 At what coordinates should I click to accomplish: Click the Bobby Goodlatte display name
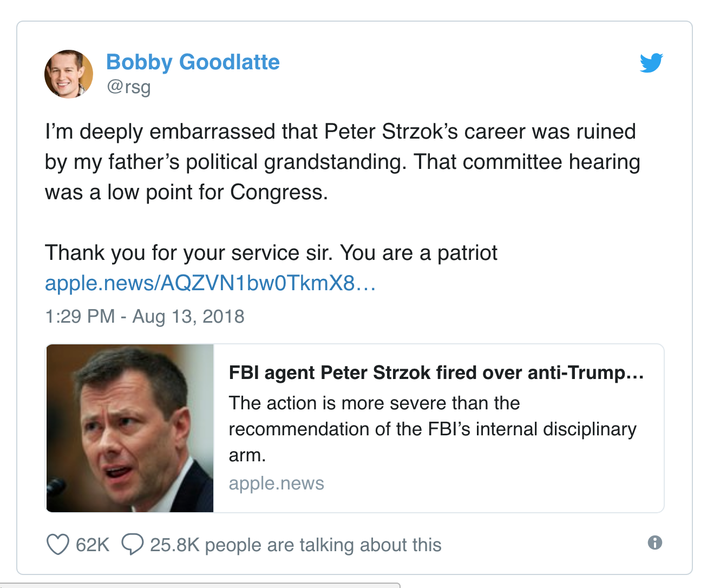[x=193, y=62]
